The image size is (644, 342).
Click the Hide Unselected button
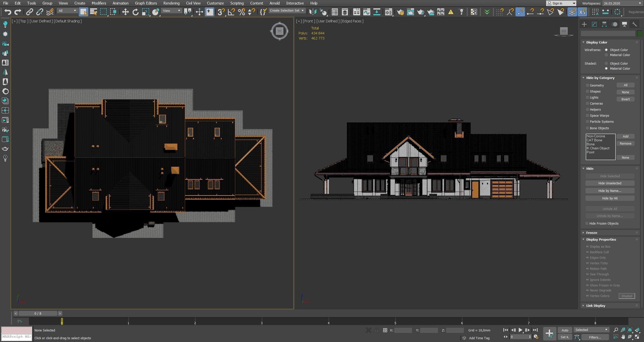(x=610, y=183)
